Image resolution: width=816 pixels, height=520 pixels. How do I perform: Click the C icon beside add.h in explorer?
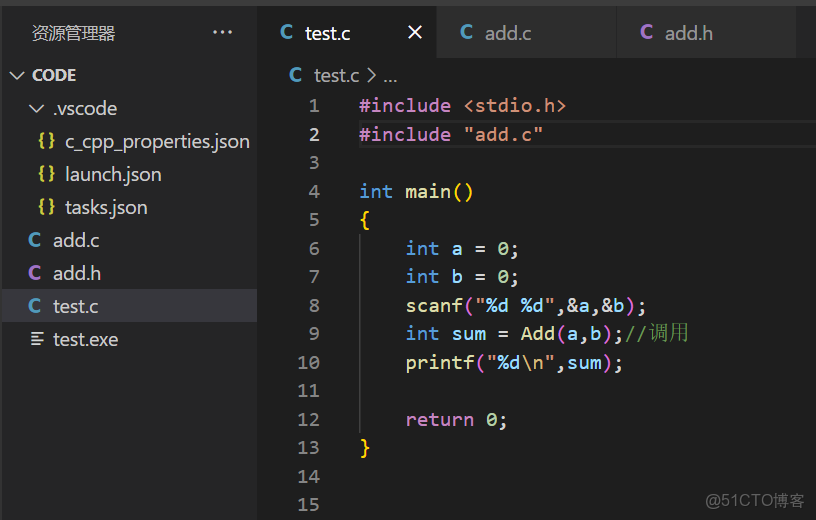[35, 273]
